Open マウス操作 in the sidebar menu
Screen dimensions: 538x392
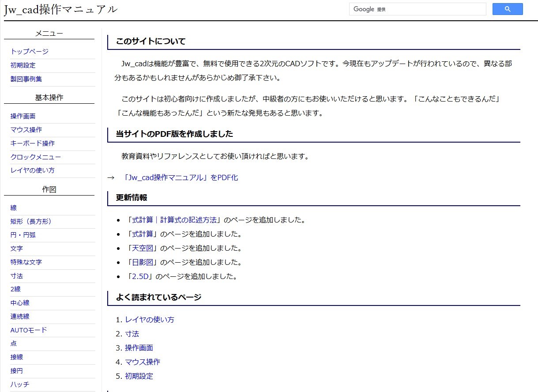[26, 130]
